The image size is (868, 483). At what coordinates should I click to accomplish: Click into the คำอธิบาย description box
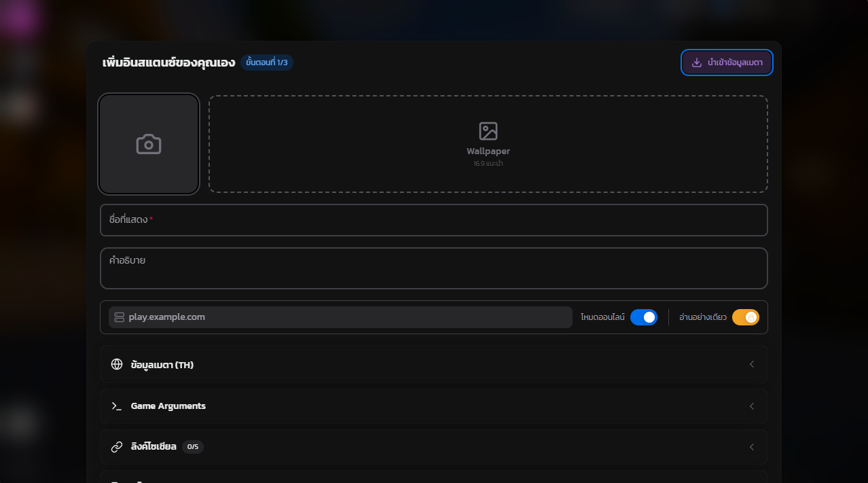point(434,268)
